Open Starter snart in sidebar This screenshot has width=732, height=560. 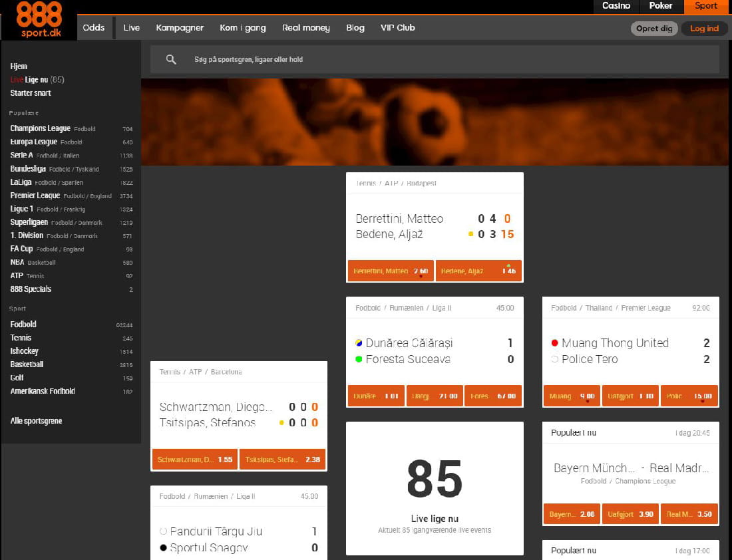click(31, 93)
